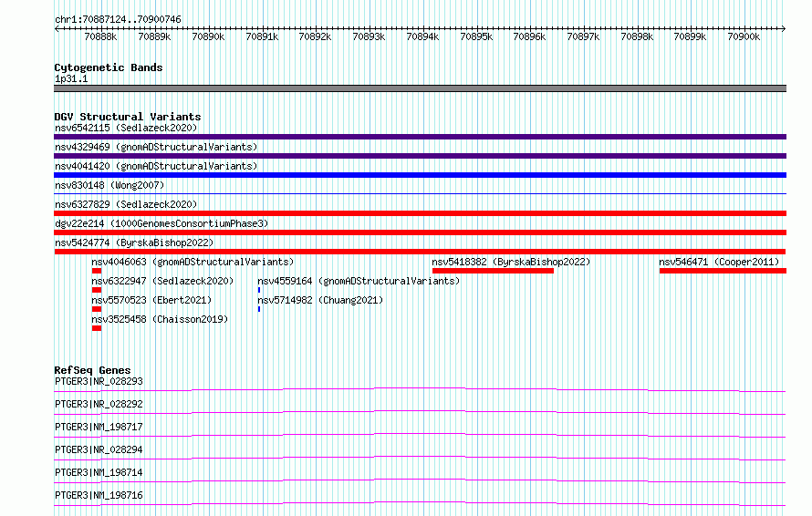The image size is (812, 516).
Task: Click the 1p31.1 band label
Action: (x=71, y=78)
